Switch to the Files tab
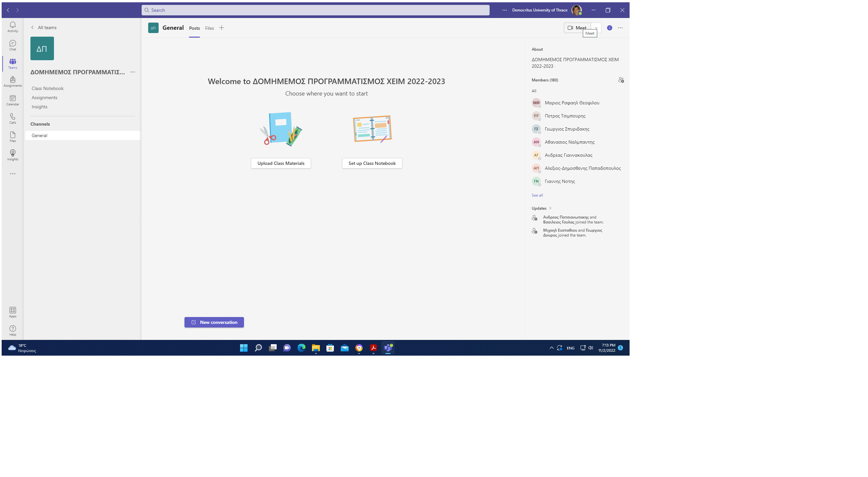The height and width of the screenshot is (477, 868). [209, 28]
